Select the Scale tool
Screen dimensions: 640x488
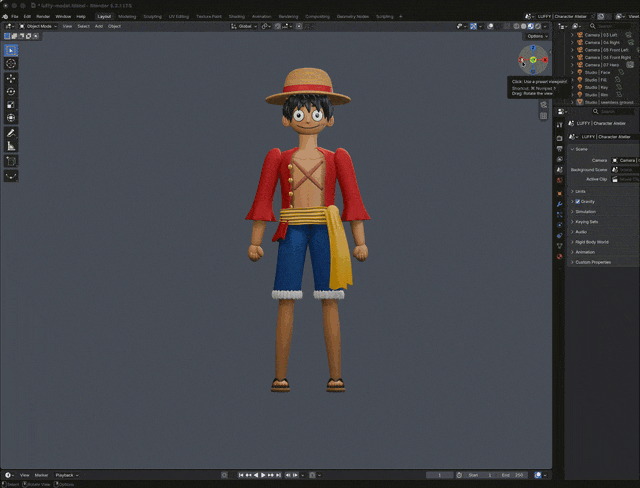[x=11, y=105]
